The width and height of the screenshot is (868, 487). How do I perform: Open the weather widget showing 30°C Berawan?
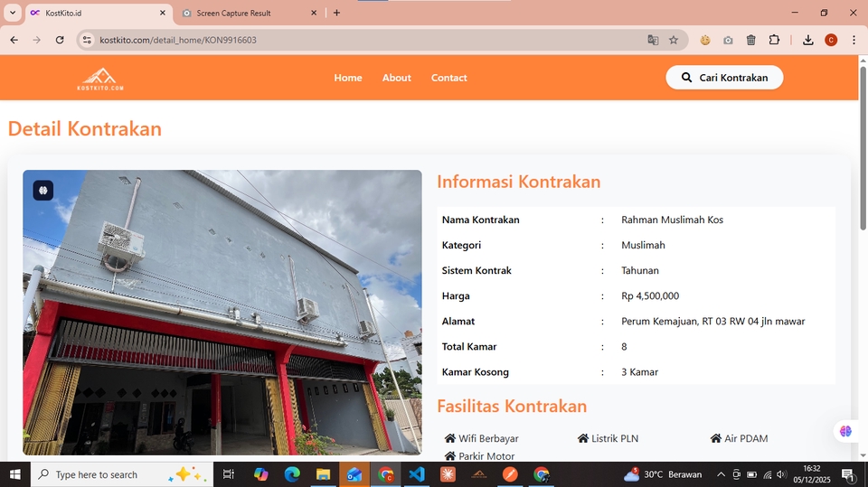[662, 474]
